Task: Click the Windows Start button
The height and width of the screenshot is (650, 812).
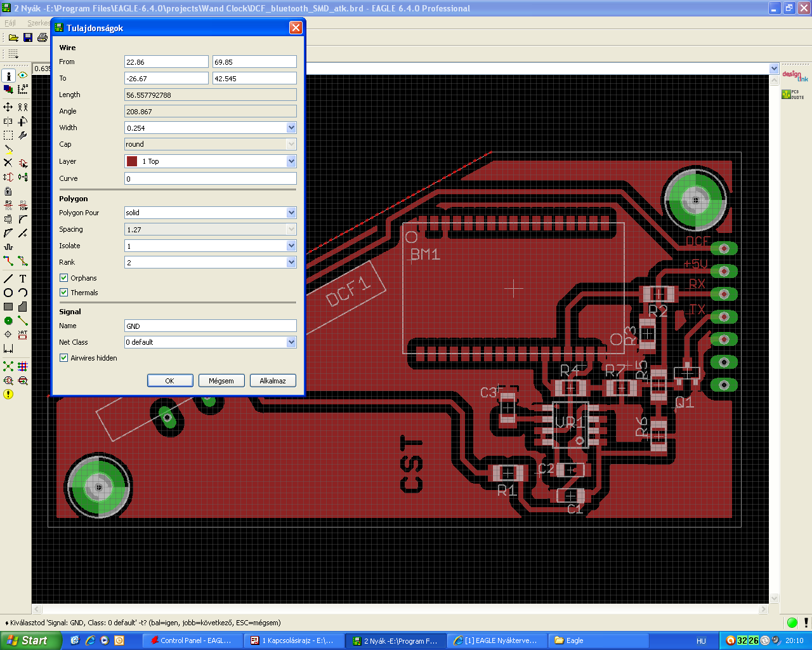Action: pos(31,640)
